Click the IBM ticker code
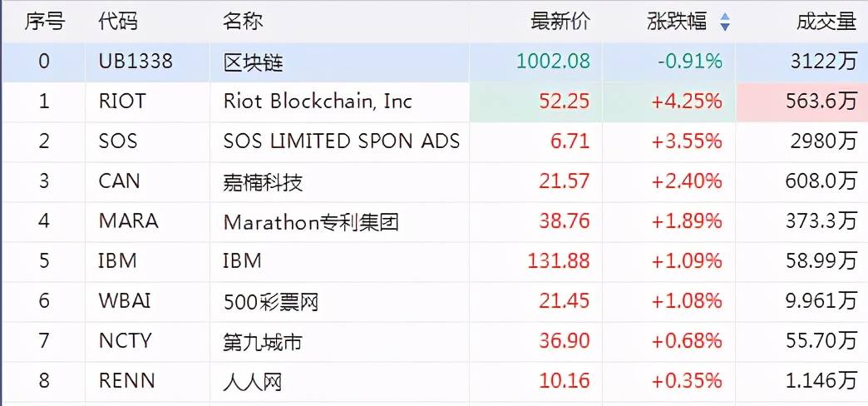The height and width of the screenshot is (406, 868). click(x=117, y=261)
